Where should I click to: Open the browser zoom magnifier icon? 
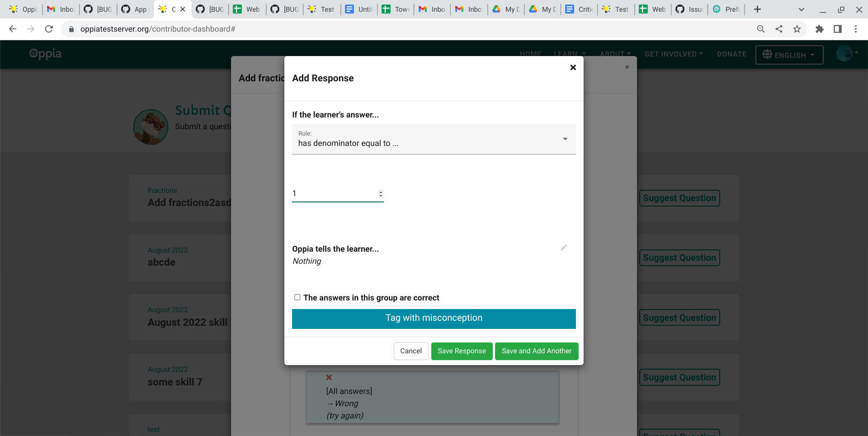tap(761, 29)
